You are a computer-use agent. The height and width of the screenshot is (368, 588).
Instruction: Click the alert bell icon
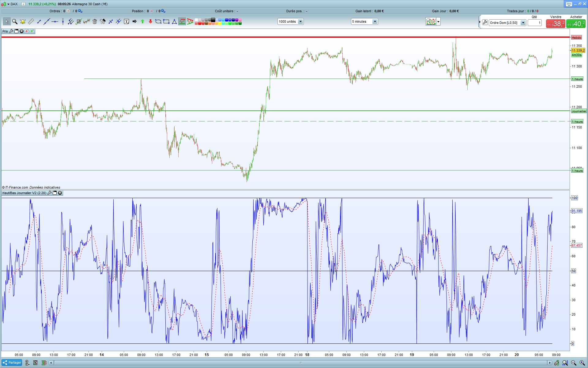pos(23,21)
